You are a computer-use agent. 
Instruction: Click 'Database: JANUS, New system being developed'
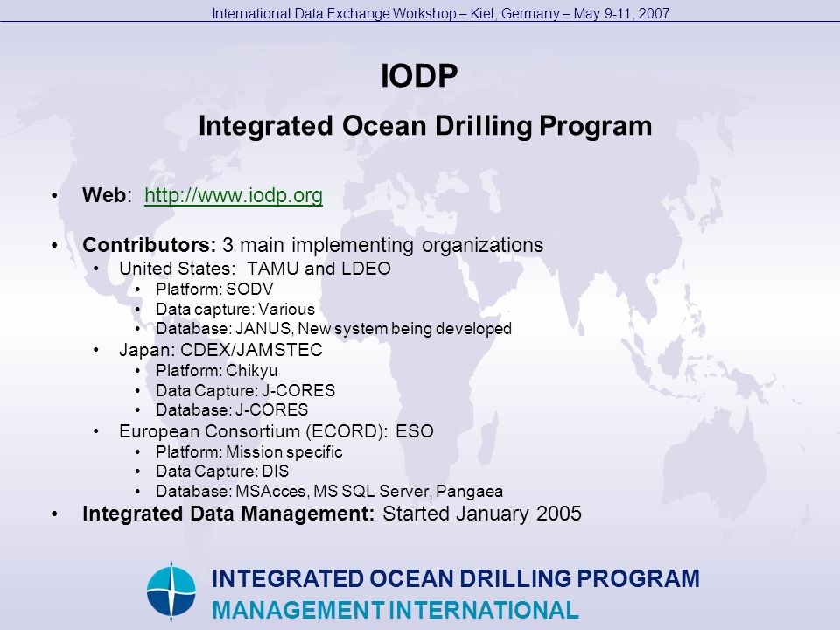(x=333, y=328)
